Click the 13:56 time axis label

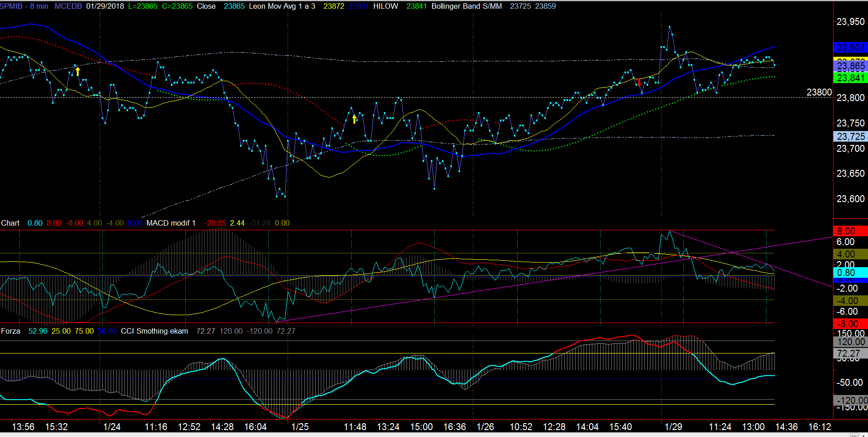[x=23, y=427]
